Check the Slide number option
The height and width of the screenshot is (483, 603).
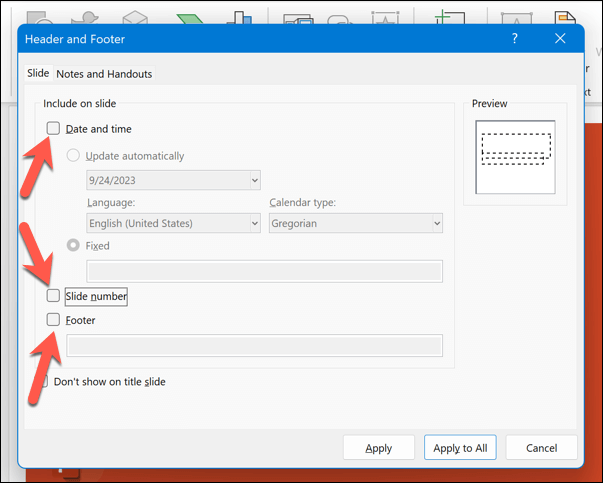coord(54,296)
